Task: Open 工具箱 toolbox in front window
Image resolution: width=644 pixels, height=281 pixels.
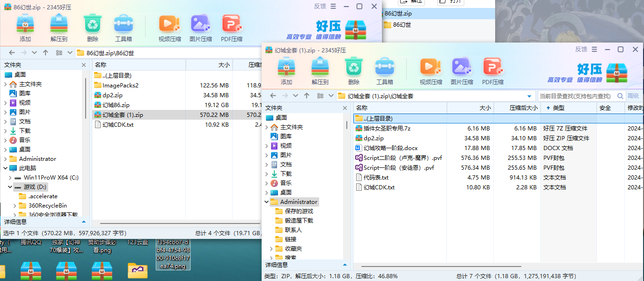Action: (x=384, y=71)
